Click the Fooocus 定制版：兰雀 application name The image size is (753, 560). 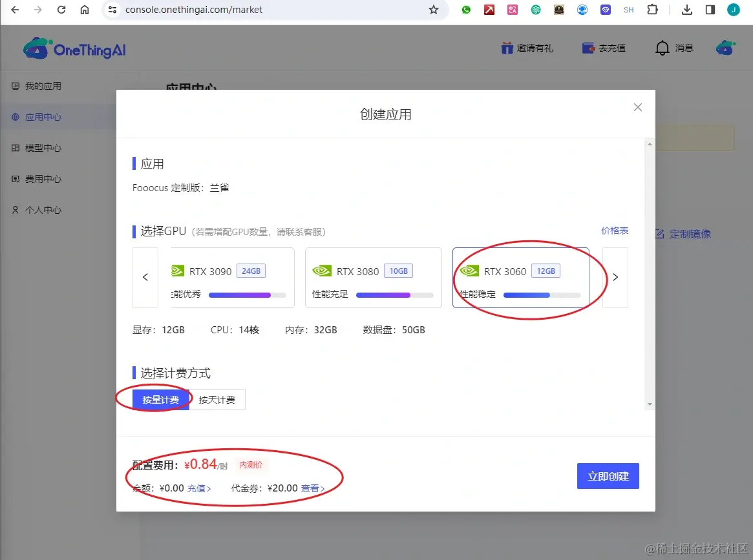(180, 187)
